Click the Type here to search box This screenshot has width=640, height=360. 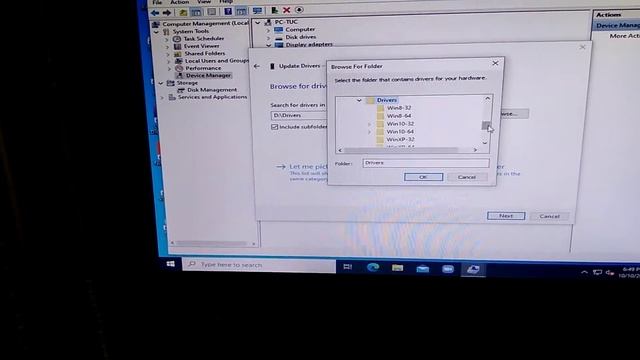259,265
